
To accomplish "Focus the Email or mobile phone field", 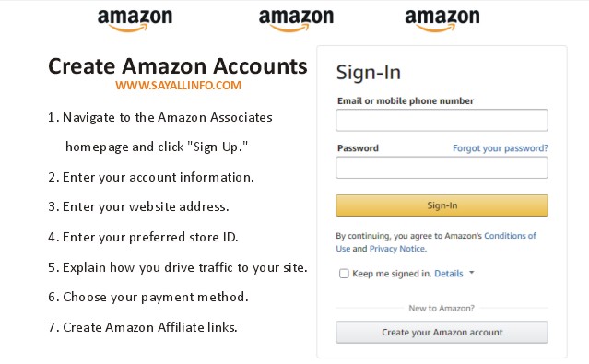I will [442, 120].
